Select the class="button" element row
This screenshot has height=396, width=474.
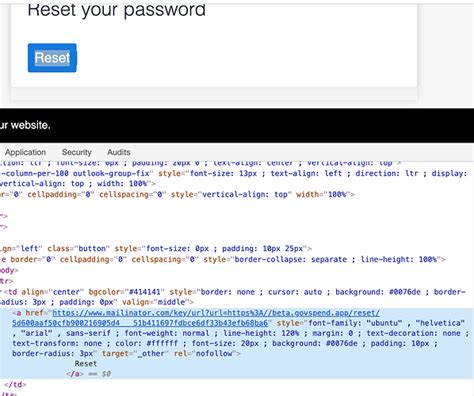click(156, 249)
